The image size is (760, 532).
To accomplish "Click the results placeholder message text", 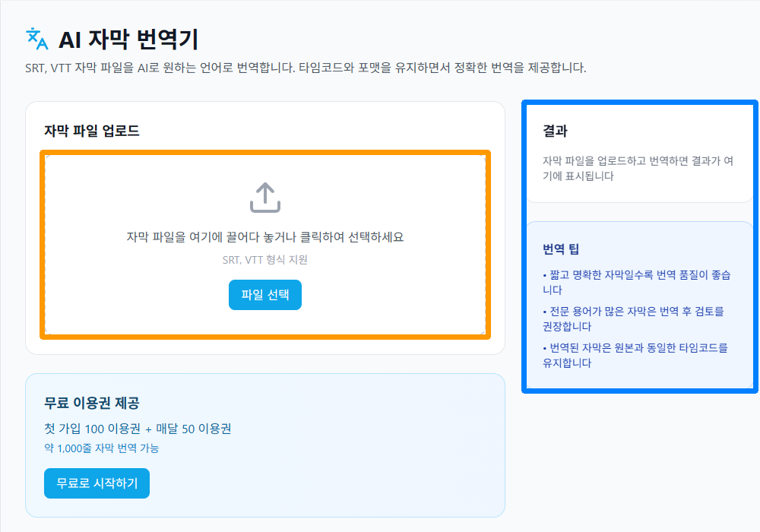I will pyautogui.click(x=638, y=168).
